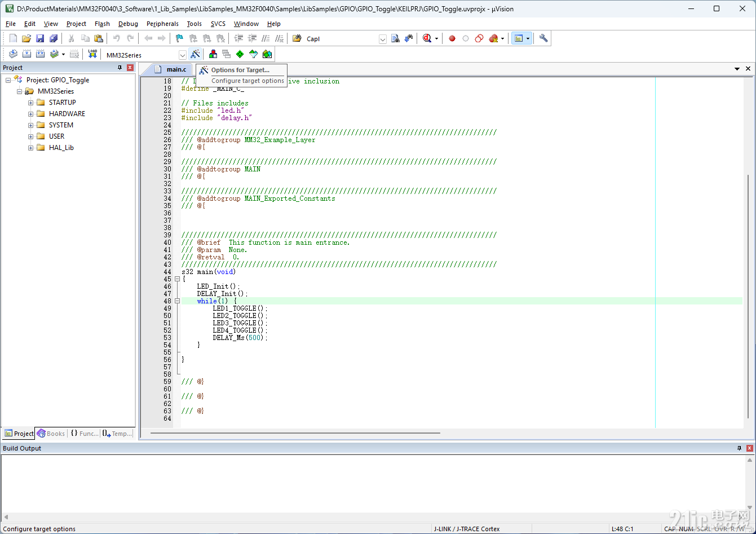Open Manage Project Items colored-boxes icon

(x=213, y=54)
